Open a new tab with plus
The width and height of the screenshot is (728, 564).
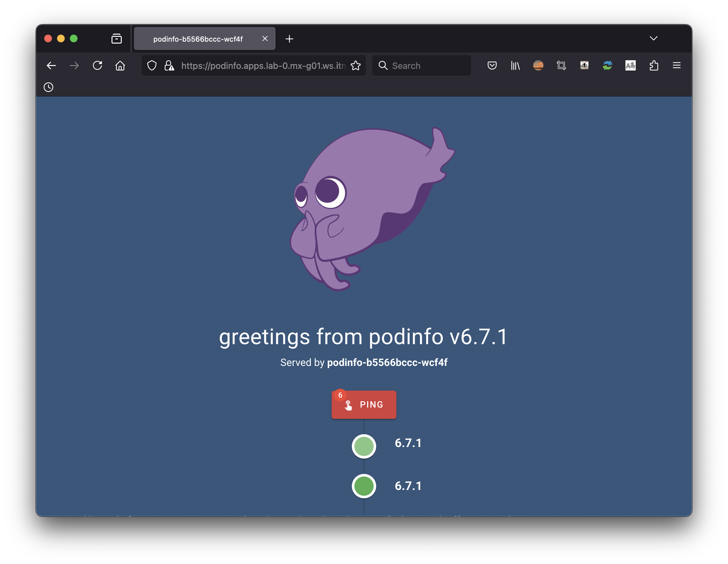(289, 39)
